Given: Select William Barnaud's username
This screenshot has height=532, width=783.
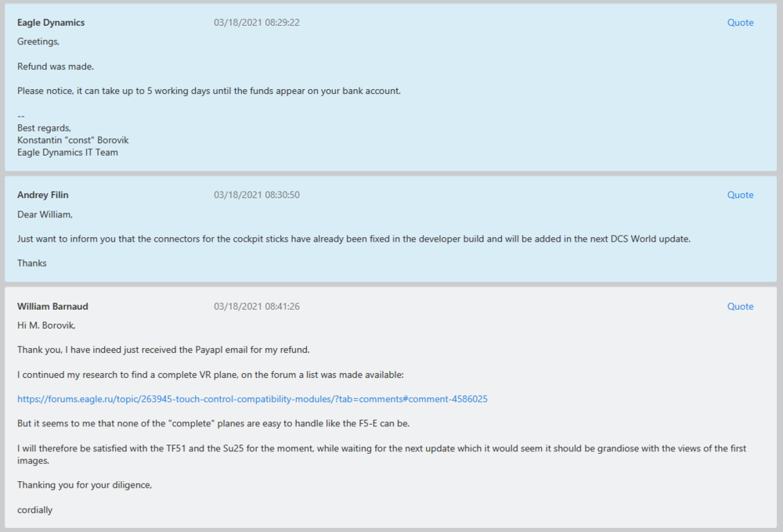Looking at the screenshot, I should (x=52, y=306).
